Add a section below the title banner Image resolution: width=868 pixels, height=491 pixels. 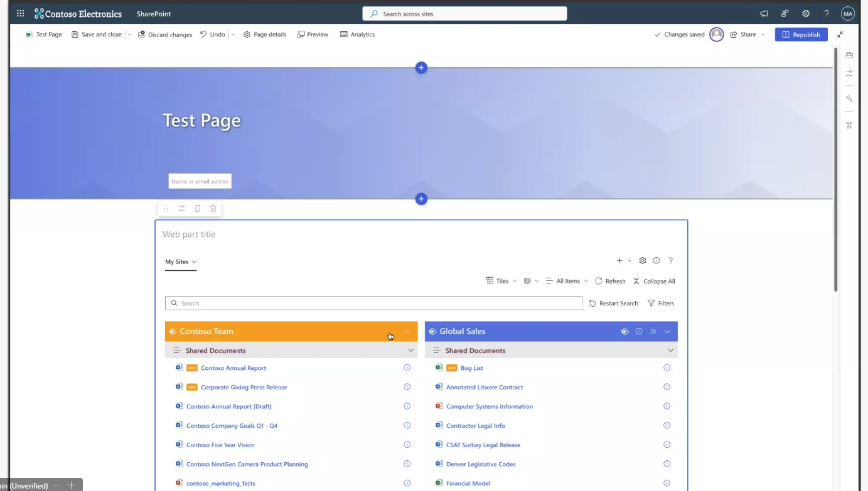(x=421, y=199)
